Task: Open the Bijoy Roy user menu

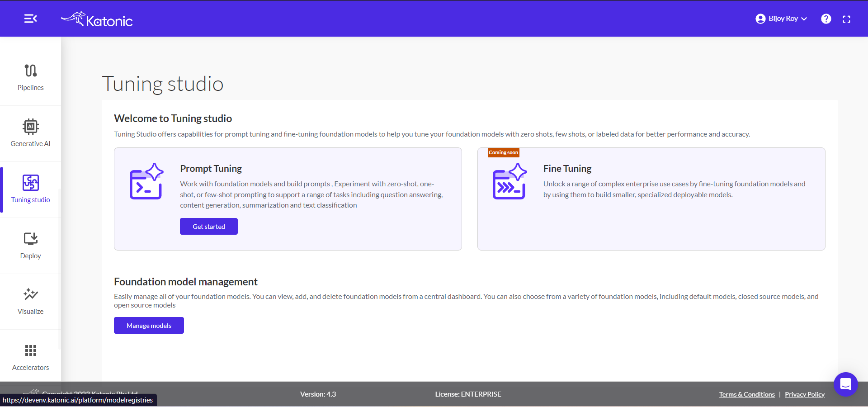Action: [781, 19]
